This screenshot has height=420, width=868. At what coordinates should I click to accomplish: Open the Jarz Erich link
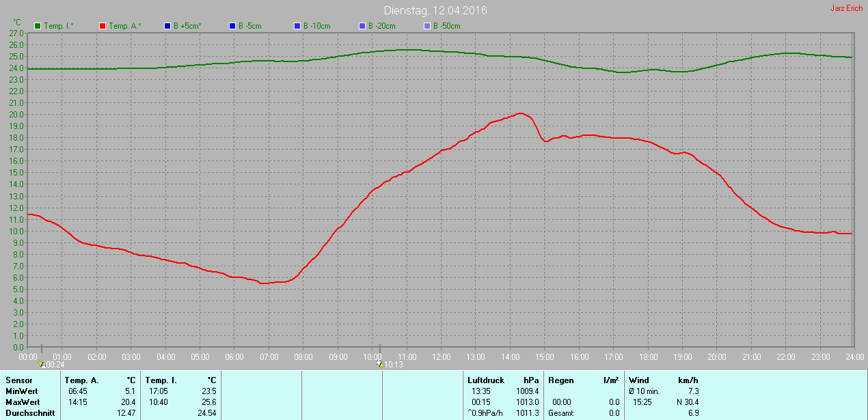(x=846, y=8)
